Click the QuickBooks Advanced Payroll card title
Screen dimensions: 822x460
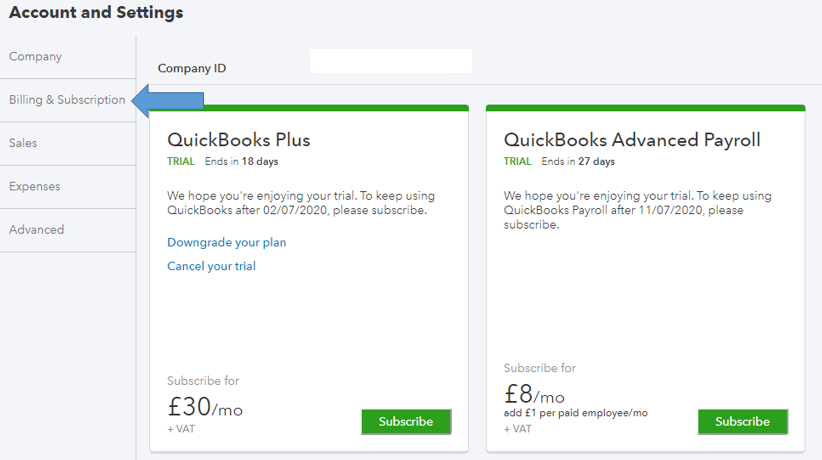point(632,139)
